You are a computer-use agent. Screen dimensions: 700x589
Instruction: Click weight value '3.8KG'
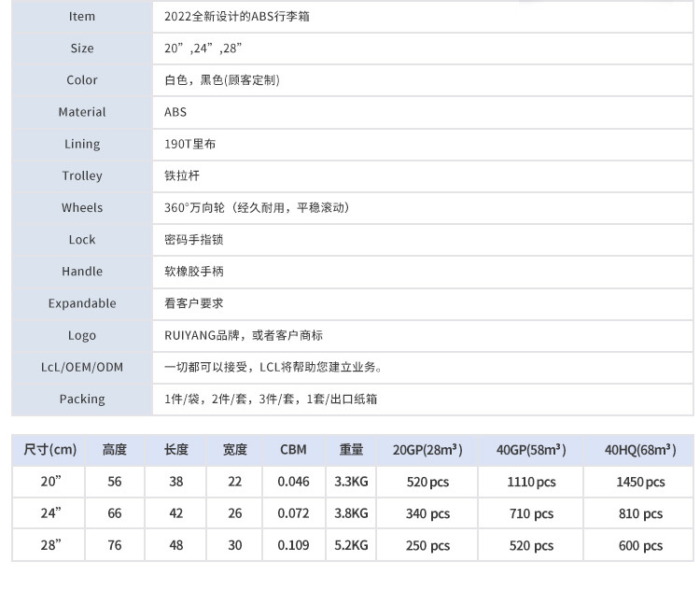click(351, 513)
